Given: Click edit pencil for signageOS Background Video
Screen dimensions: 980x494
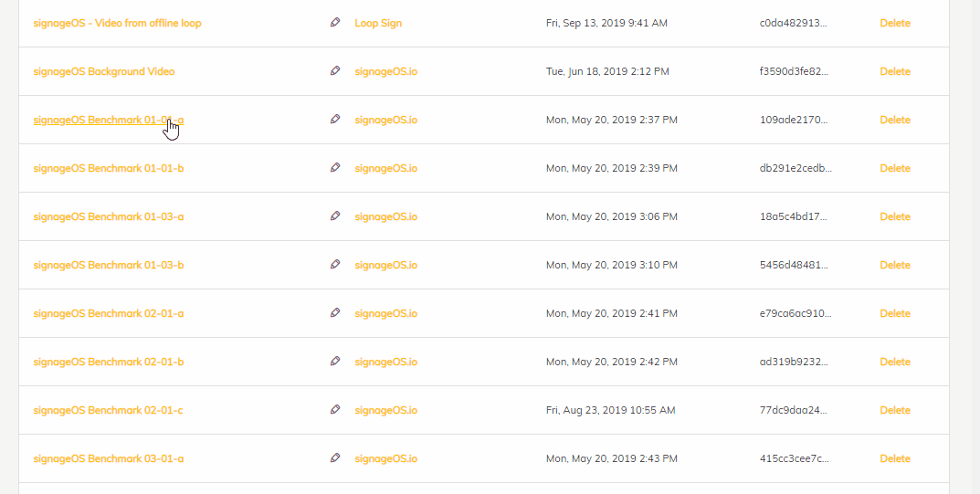Looking at the screenshot, I should click(335, 70).
